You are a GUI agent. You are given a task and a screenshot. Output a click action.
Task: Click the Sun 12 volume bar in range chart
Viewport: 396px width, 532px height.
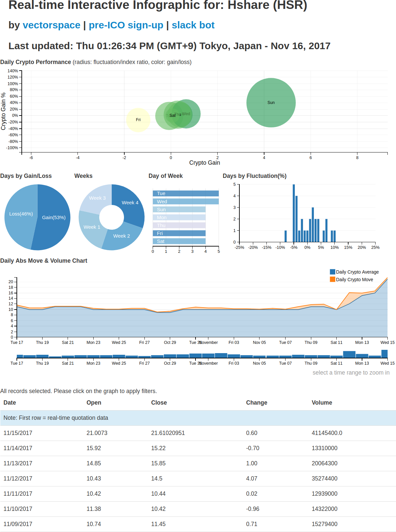(x=349, y=354)
